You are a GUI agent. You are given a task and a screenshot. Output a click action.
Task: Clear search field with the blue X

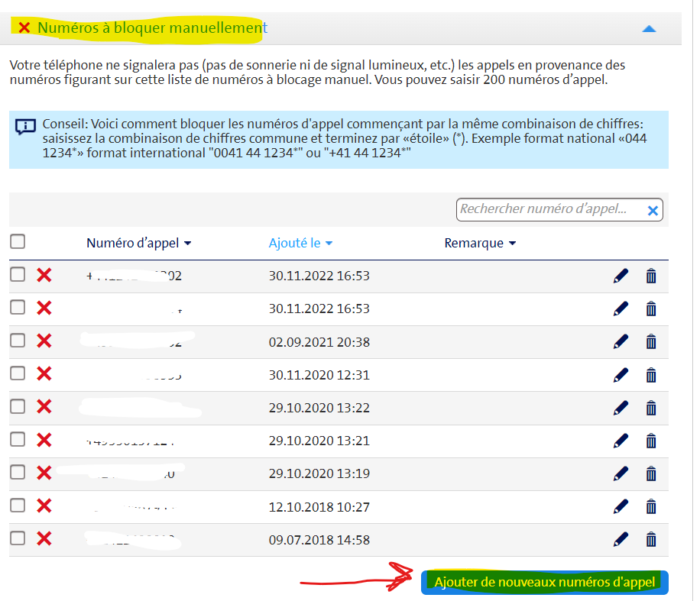pos(653,211)
